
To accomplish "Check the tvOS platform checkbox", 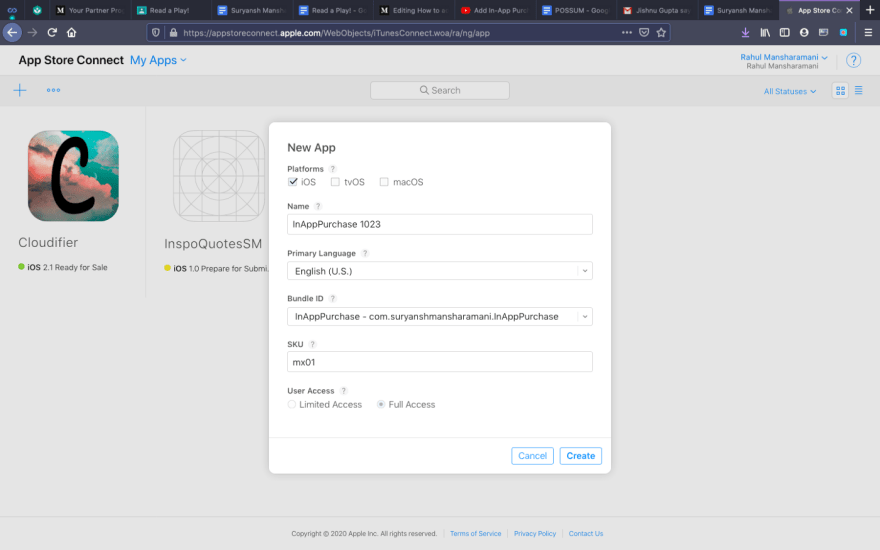I will [335, 182].
